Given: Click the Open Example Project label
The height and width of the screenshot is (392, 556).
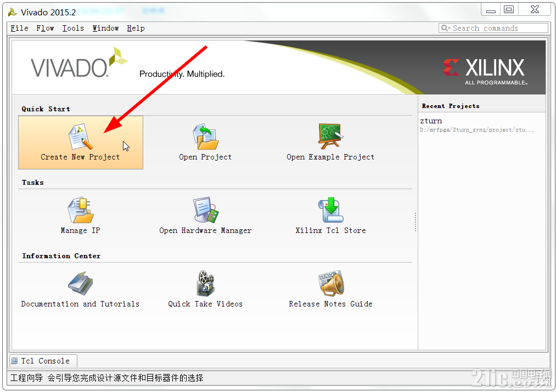Looking at the screenshot, I should coord(330,157).
